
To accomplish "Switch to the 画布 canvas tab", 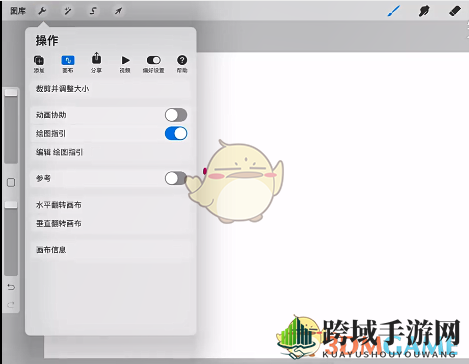I will (x=68, y=64).
